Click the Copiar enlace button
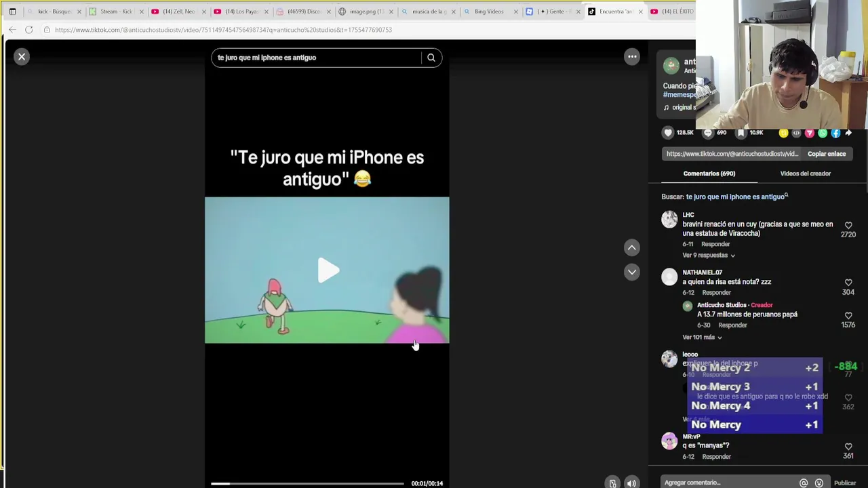Image resolution: width=868 pixels, height=488 pixels. [x=827, y=154]
